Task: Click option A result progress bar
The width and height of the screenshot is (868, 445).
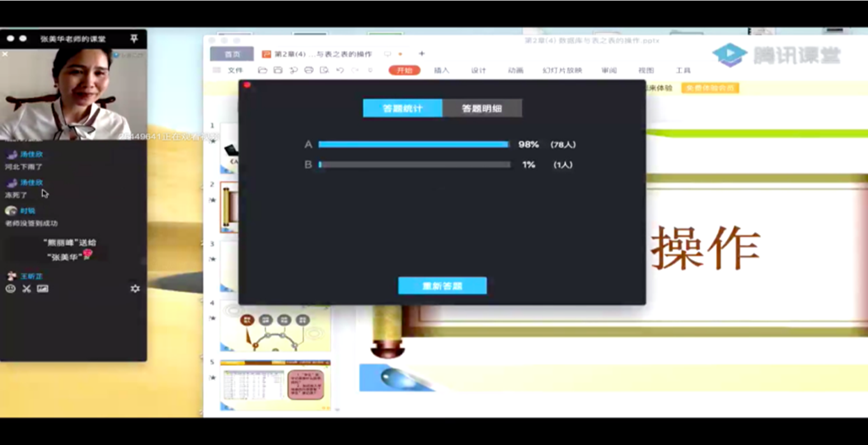Action: pyautogui.click(x=414, y=144)
